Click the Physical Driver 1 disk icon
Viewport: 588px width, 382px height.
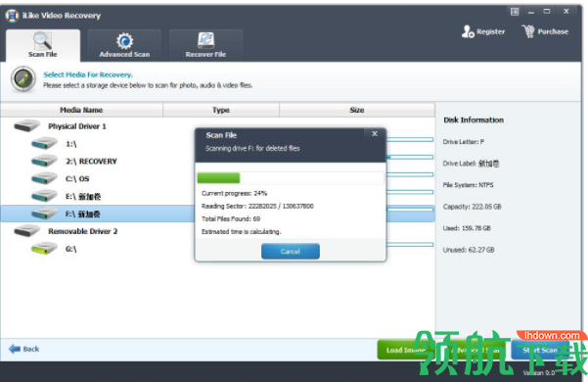point(27,125)
